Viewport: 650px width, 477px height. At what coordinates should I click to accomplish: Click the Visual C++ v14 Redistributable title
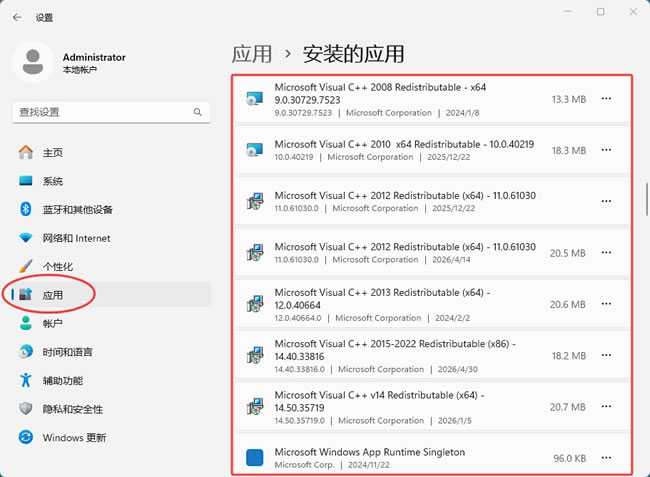click(379, 402)
